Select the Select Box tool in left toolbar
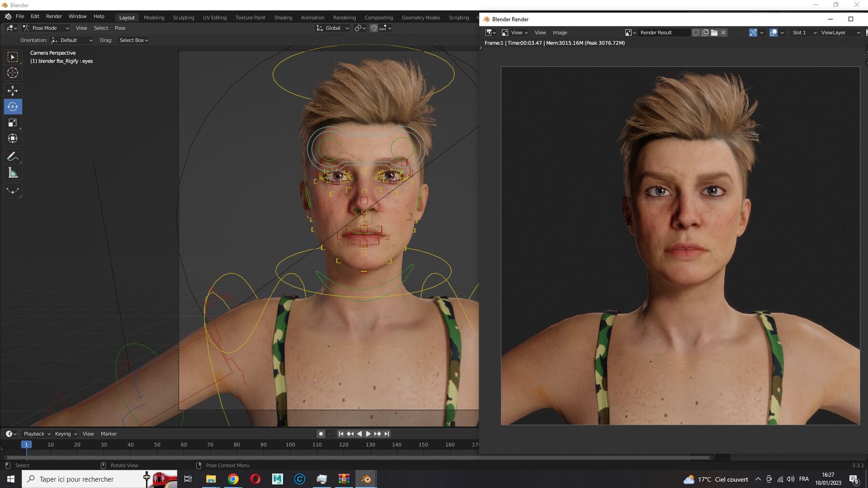 coord(13,57)
